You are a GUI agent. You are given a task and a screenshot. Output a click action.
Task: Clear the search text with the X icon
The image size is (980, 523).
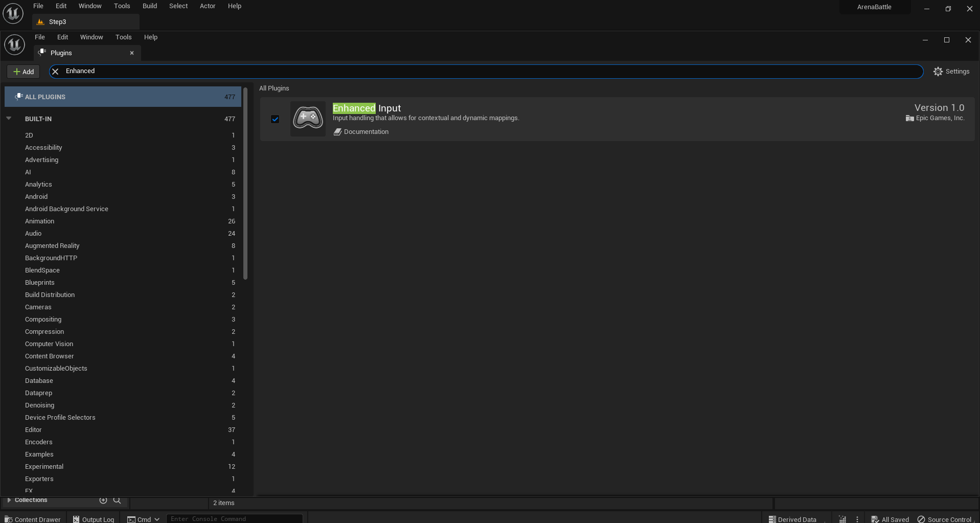[55, 72]
